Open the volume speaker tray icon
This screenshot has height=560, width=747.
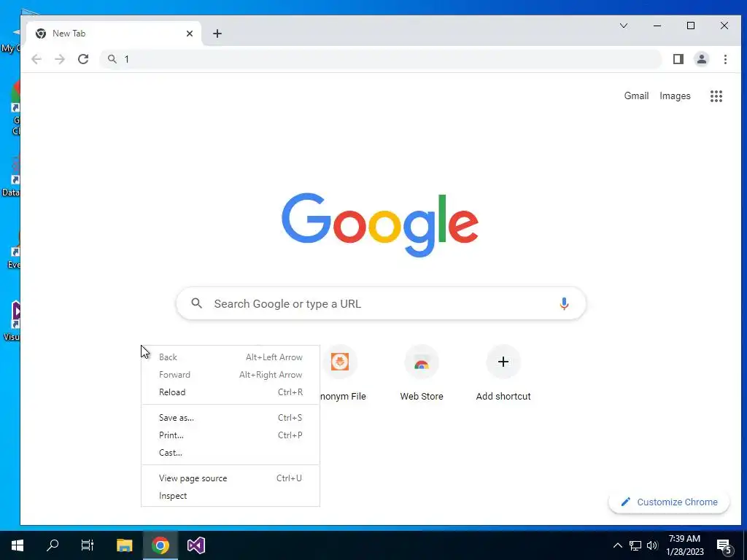tap(652, 545)
